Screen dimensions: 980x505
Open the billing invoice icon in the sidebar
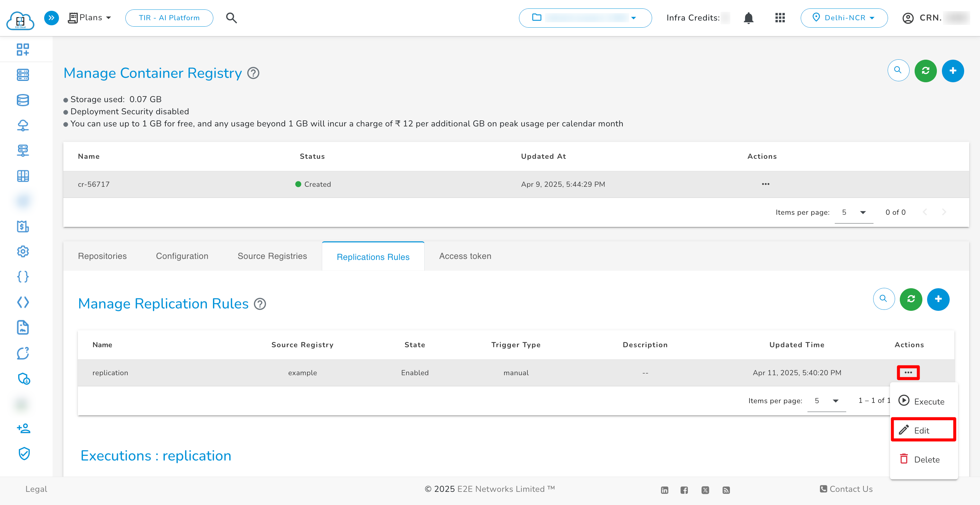pyautogui.click(x=23, y=227)
